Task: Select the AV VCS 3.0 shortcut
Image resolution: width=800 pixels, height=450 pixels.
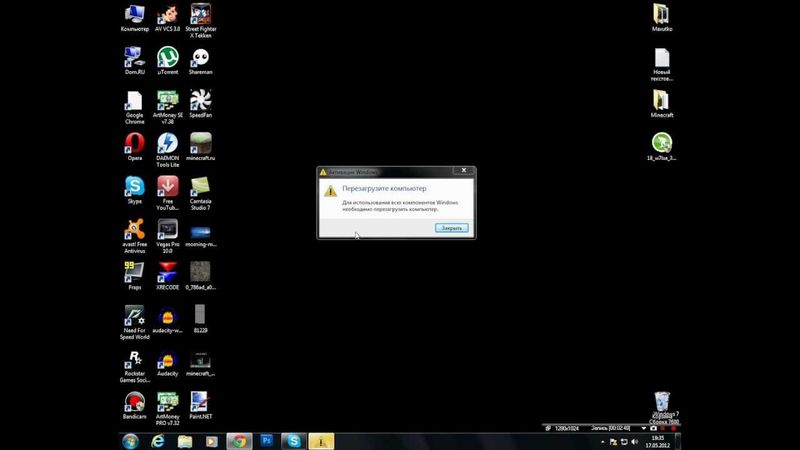Action: (x=167, y=18)
